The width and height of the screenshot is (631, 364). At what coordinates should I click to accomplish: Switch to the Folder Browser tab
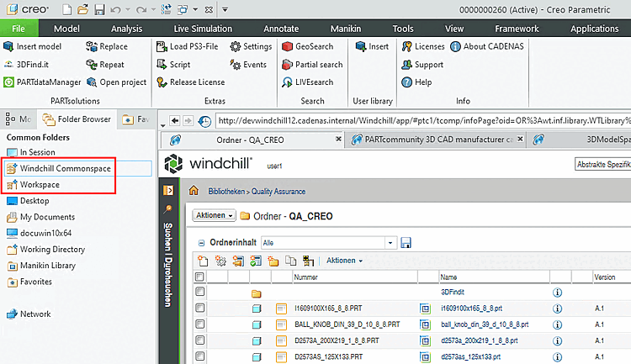pos(77,119)
